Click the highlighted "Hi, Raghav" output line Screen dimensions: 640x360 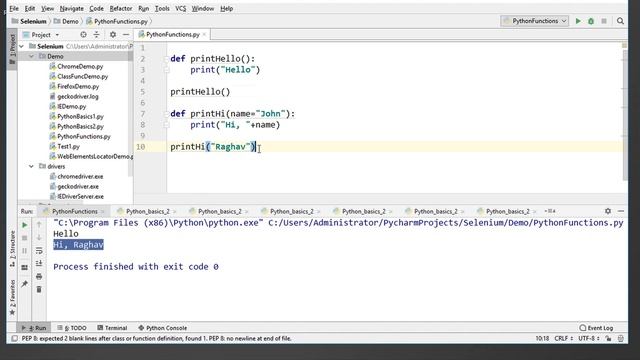(78, 244)
